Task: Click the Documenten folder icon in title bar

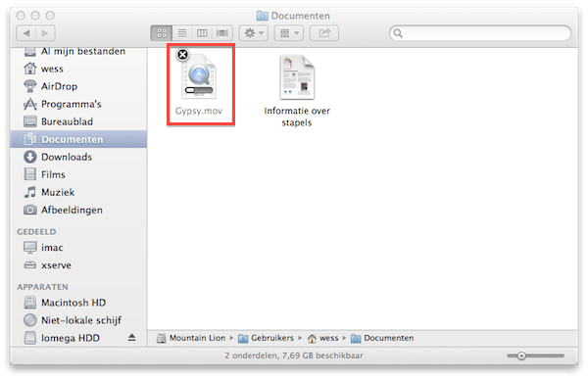Action: pyautogui.click(x=262, y=16)
